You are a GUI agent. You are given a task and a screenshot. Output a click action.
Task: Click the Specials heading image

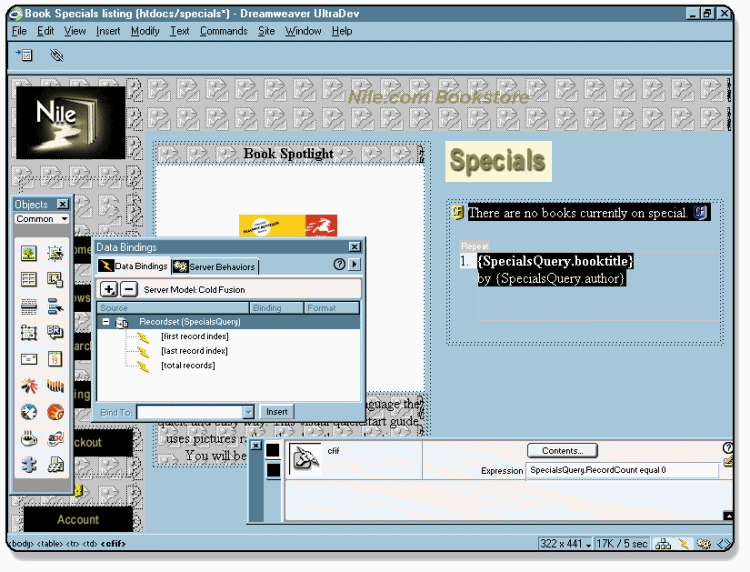498,161
